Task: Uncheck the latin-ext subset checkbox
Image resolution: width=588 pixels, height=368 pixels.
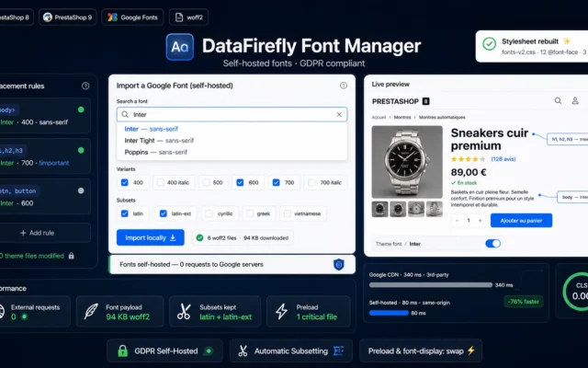Action: click(x=164, y=213)
